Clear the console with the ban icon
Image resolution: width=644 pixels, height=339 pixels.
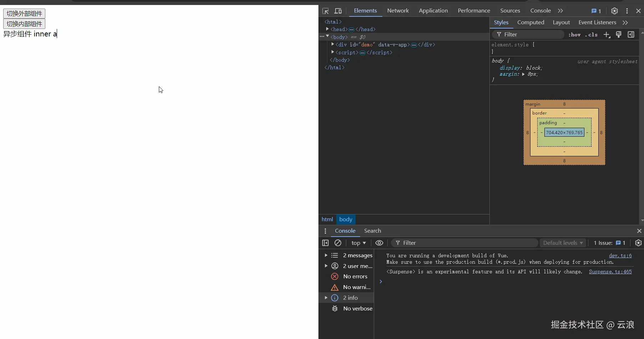click(x=338, y=243)
